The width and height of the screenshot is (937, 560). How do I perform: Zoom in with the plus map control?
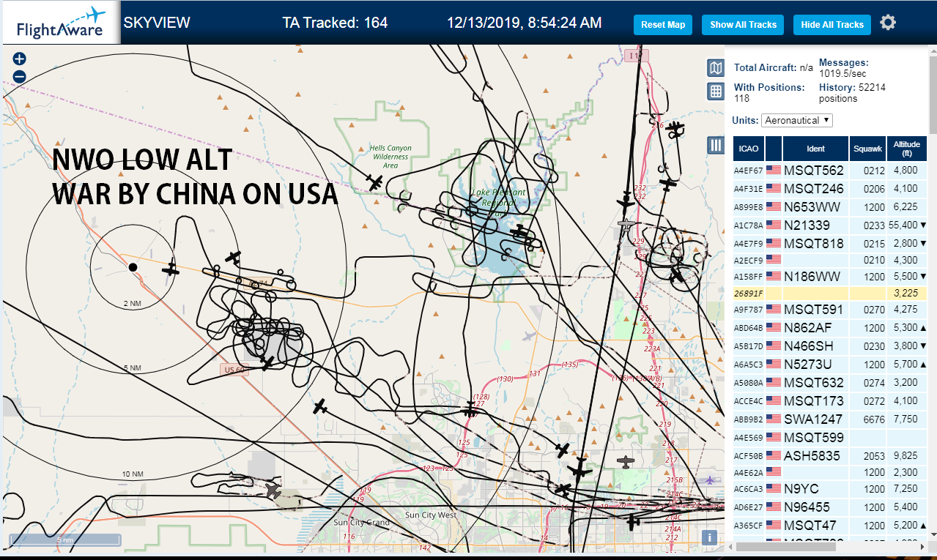pyautogui.click(x=20, y=59)
